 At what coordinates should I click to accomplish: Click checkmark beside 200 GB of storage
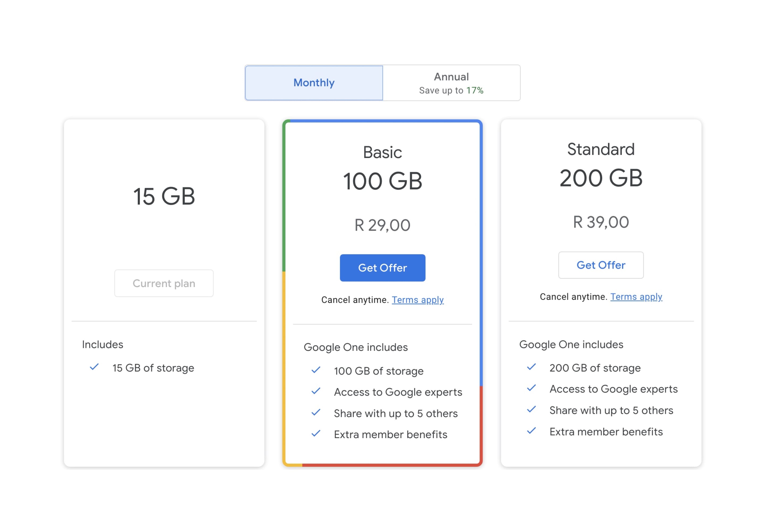531,367
